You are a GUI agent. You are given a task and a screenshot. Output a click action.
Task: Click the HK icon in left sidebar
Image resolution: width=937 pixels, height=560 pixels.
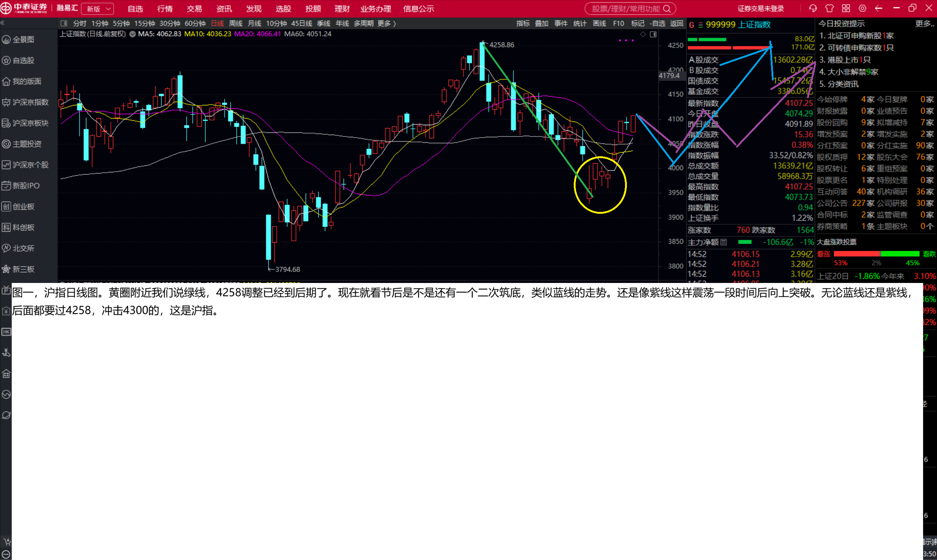(x=7, y=332)
